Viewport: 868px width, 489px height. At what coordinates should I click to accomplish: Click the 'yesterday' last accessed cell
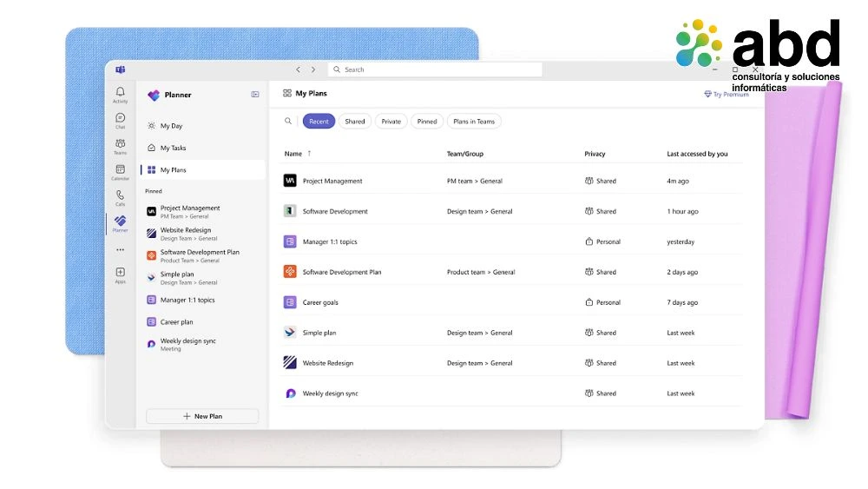point(681,242)
